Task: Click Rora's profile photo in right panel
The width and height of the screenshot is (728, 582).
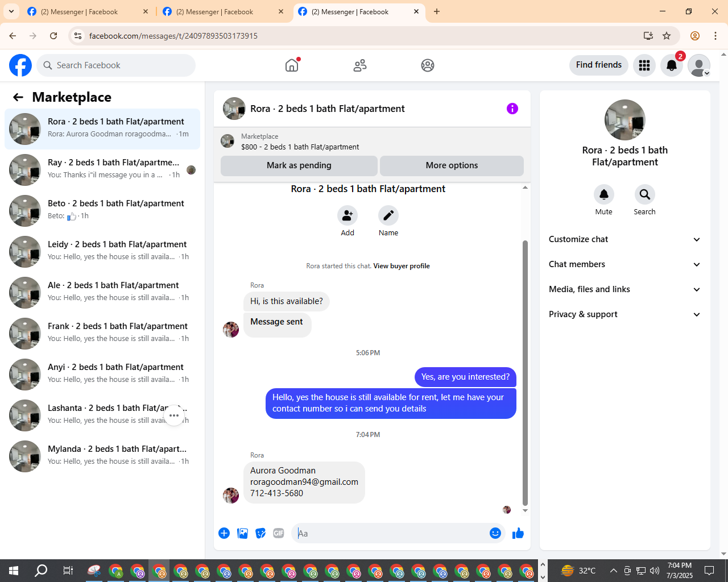Action: pos(625,120)
